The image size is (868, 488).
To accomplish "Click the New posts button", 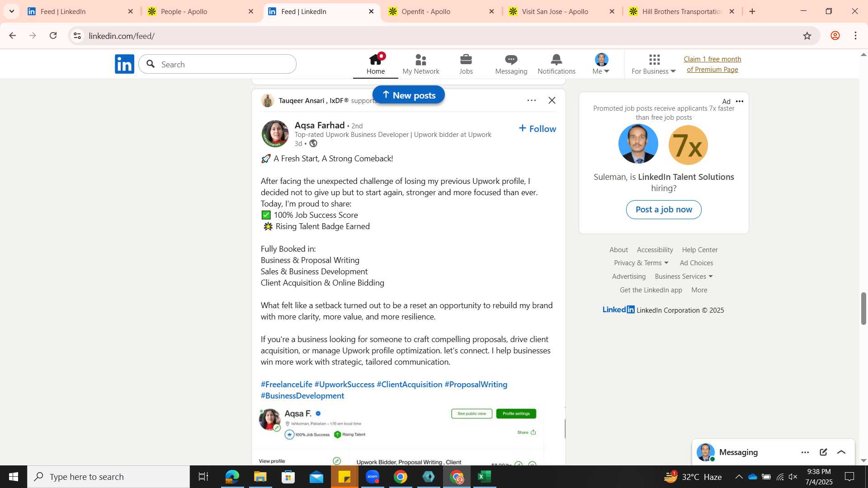I will point(409,95).
